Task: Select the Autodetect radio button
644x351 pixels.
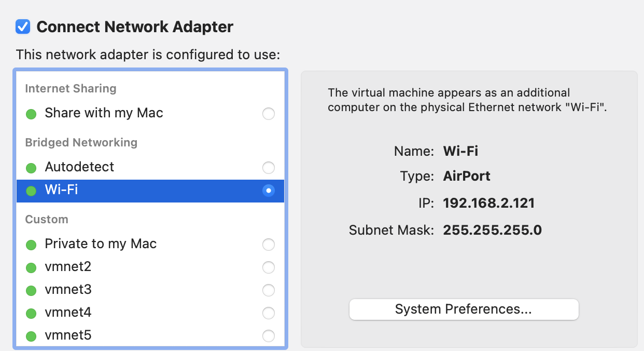Action: click(x=268, y=167)
